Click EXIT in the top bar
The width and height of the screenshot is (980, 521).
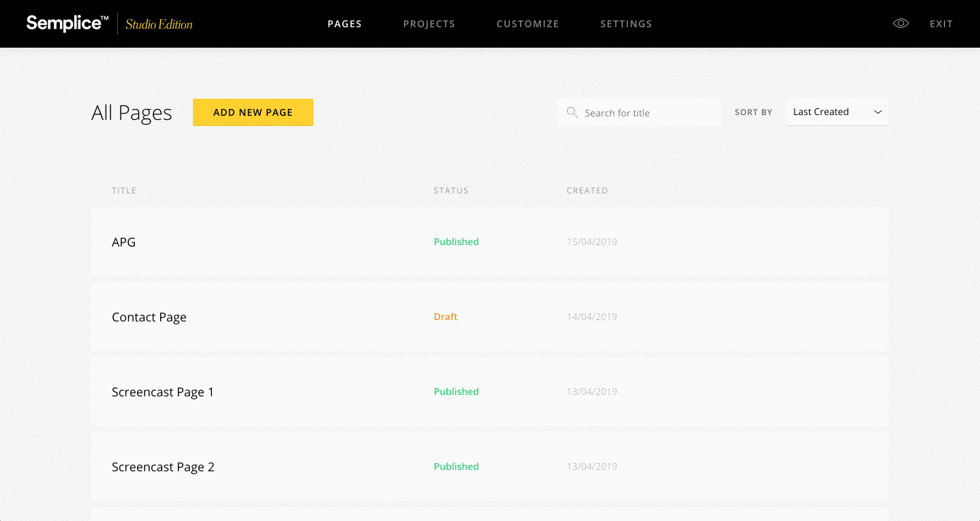click(x=941, y=23)
